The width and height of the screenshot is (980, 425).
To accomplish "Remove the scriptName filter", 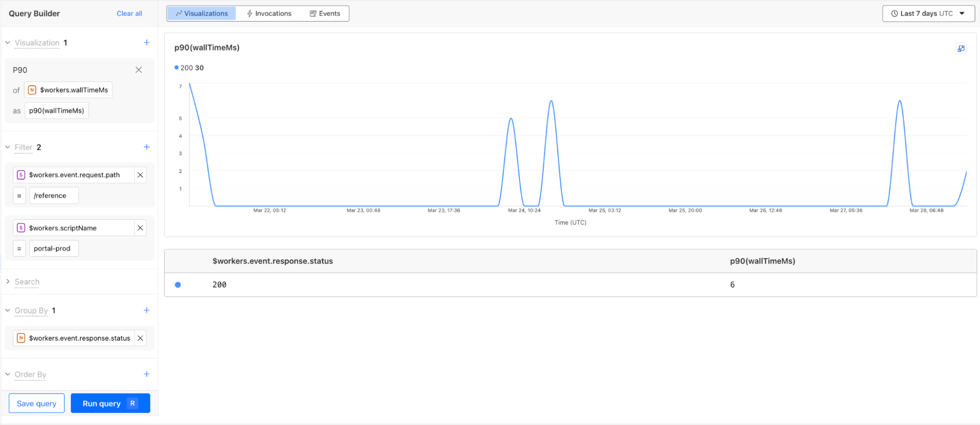I will [140, 228].
